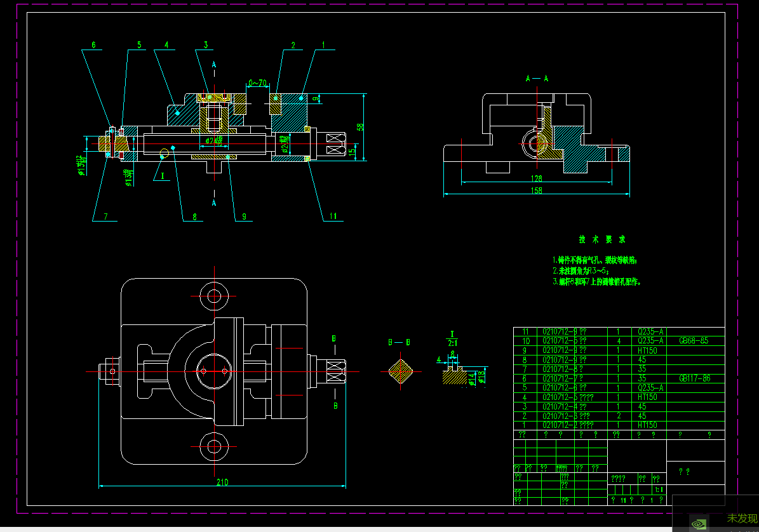Click the green 未发现 notification text
This screenshot has height=532, width=759.
click(742, 519)
